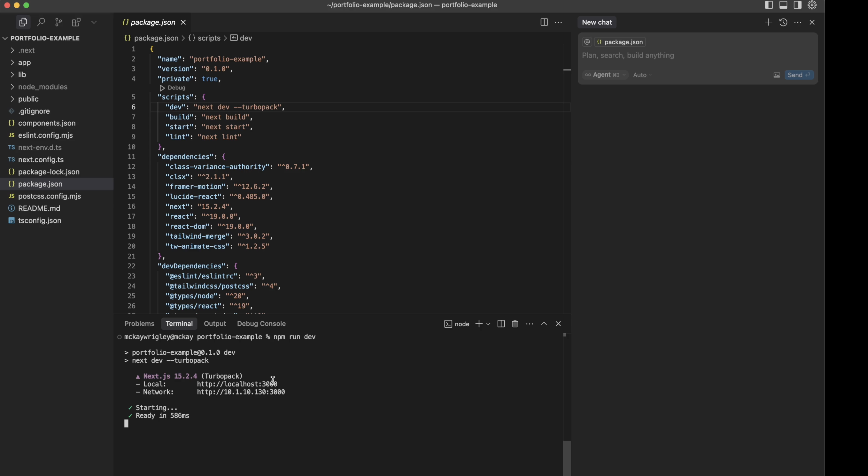Open package-lock.json file
868x476 pixels.
[57, 172]
